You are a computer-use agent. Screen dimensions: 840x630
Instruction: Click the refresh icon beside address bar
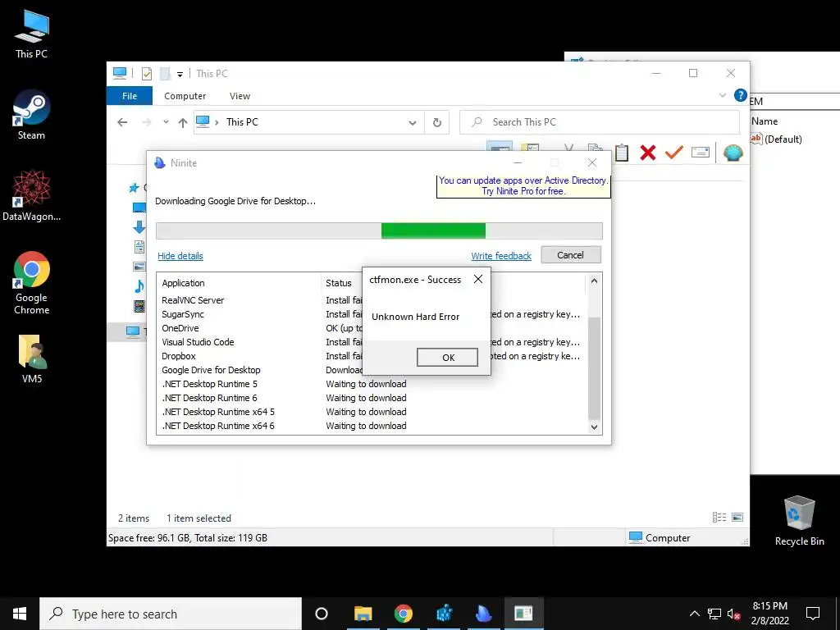click(436, 122)
